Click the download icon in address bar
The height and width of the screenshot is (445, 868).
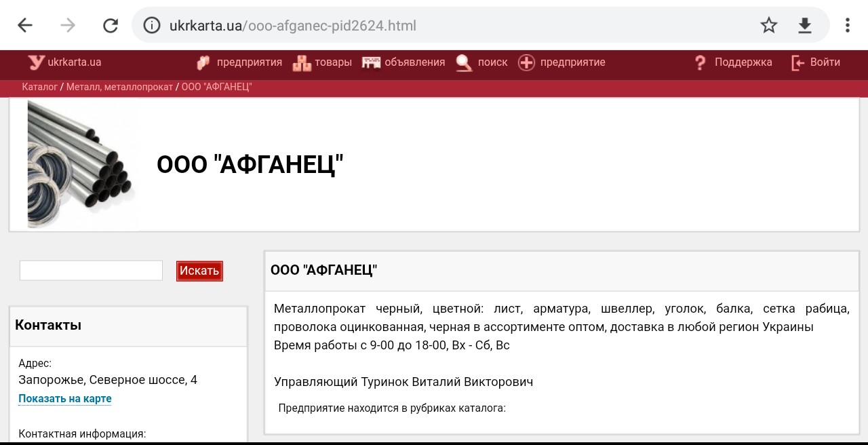(804, 26)
